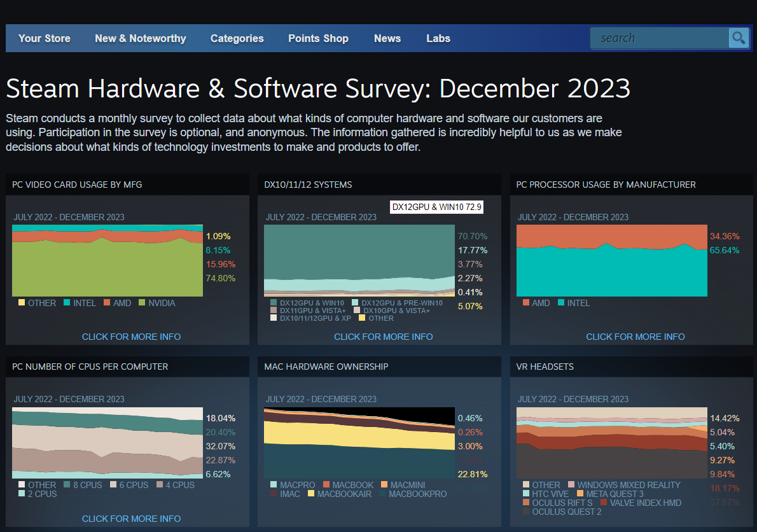The image size is (757, 532).
Task: Click the DX10/11/12GPU & XP legend swatch
Action: click(274, 318)
